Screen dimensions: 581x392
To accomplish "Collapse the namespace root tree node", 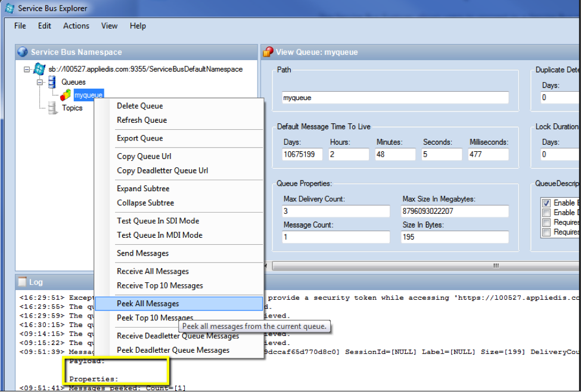I will pyautogui.click(x=27, y=70).
